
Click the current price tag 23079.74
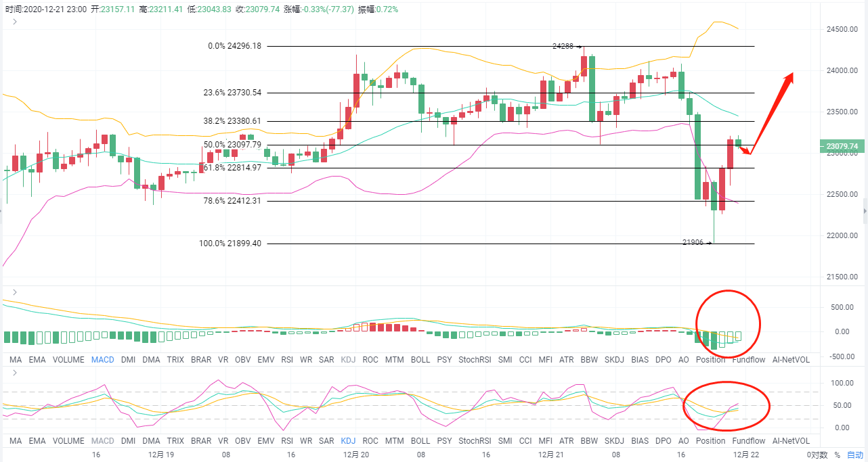(x=842, y=146)
